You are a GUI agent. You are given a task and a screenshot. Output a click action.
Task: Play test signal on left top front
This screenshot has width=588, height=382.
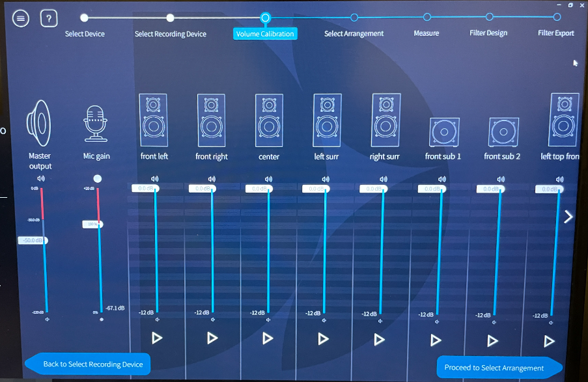point(550,341)
